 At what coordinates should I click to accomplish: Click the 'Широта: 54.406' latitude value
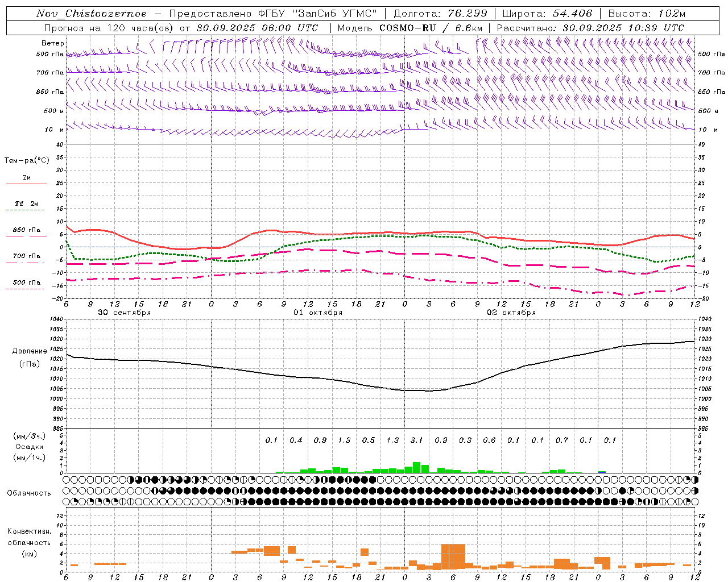click(x=547, y=14)
